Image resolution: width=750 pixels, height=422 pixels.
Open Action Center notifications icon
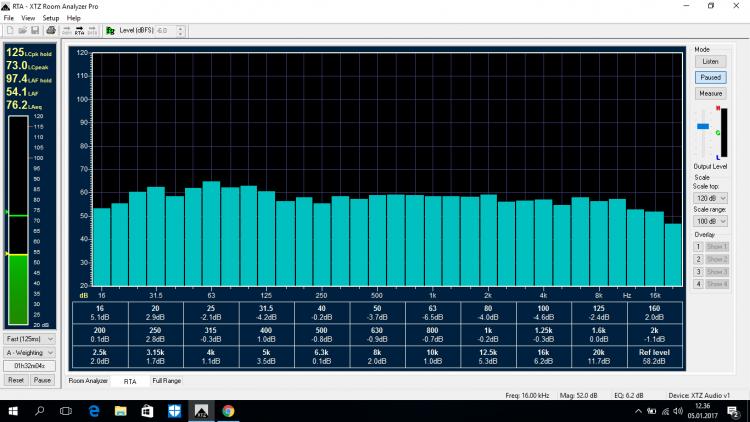point(733,411)
